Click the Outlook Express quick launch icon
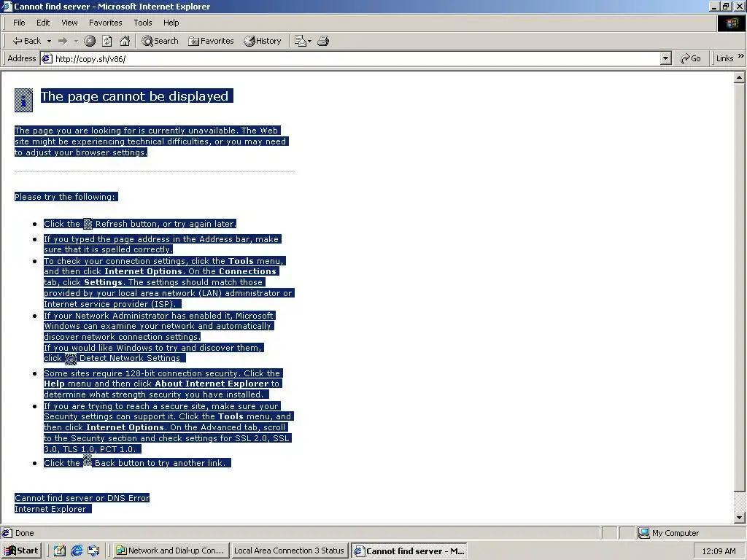Viewport: 747px width, 560px height. pyautogui.click(x=94, y=551)
